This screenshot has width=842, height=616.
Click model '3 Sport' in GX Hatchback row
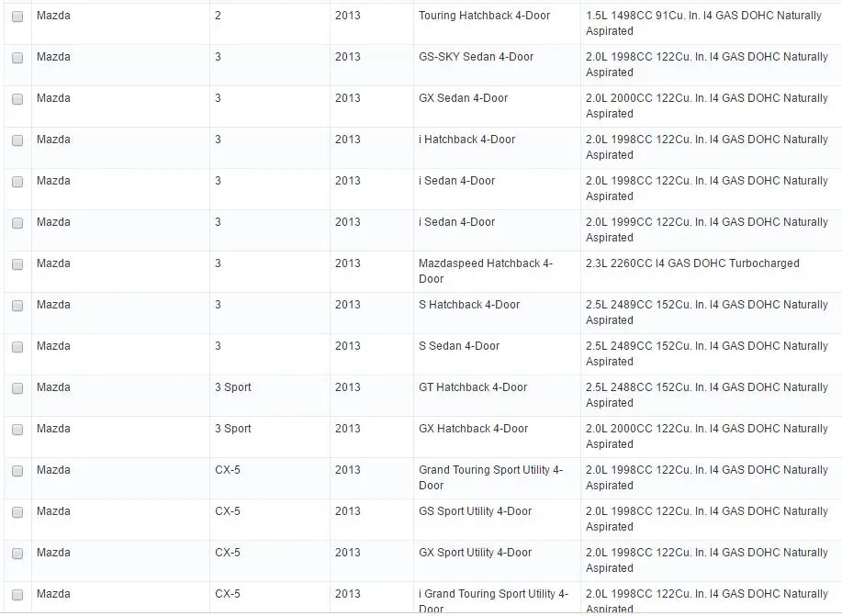[233, 429]
